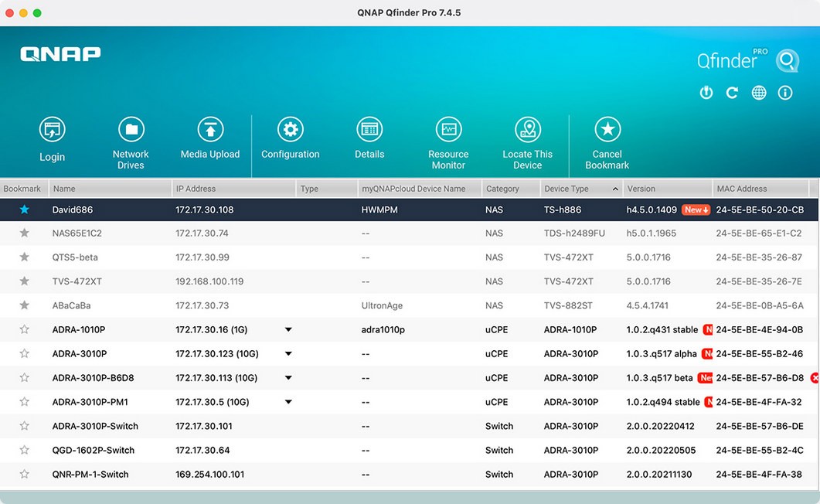The height and width of the screenshot is (504, 820).
Task: Toggle bookmark star for NAS65E1C2
Action: click(24, 233)
